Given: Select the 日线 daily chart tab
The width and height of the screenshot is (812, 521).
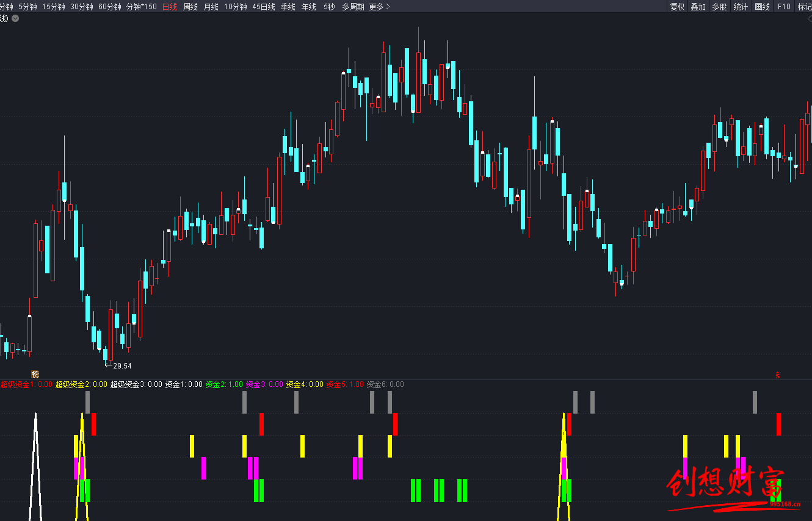Looking at the screenshot, I should [x=170, y=7].
